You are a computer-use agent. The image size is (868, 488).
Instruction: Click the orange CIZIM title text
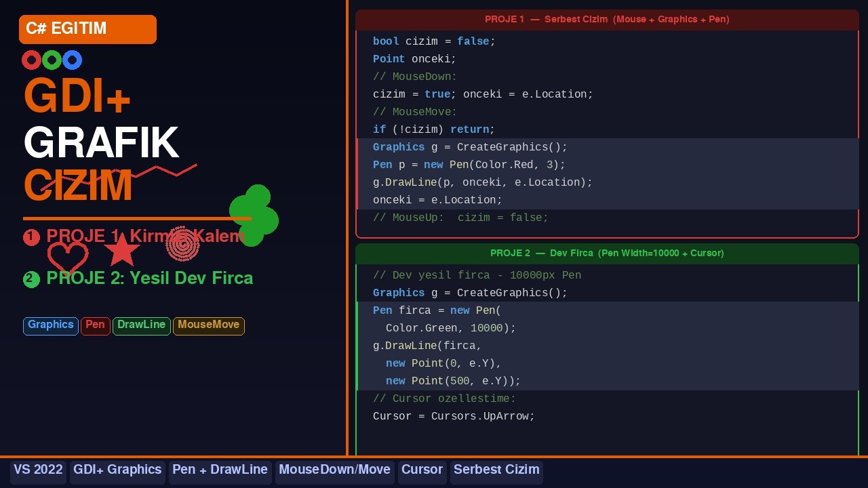click(x=78, y=186)
